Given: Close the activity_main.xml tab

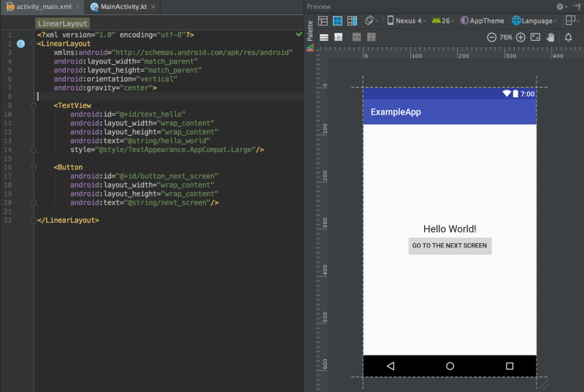Looking at the screenshot, I should point(78,7).
